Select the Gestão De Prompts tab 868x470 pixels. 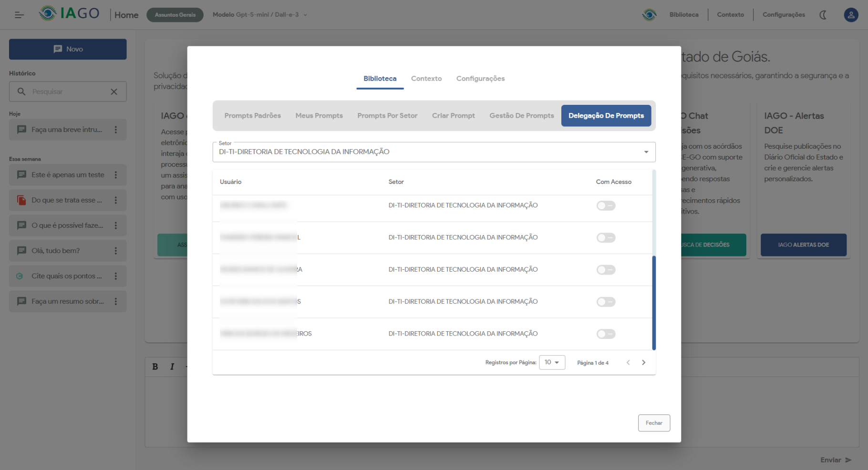[x=521, y=116]
